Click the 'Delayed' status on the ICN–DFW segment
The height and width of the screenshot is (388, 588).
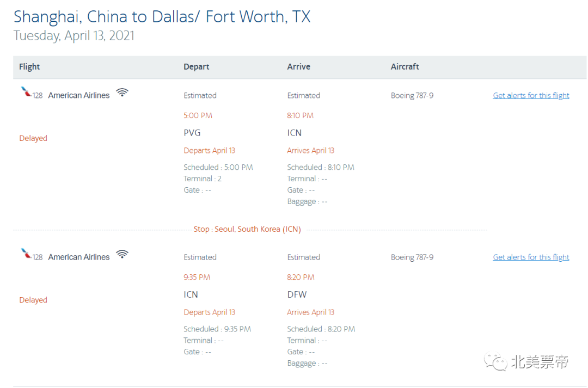click(x=33, y=300)
